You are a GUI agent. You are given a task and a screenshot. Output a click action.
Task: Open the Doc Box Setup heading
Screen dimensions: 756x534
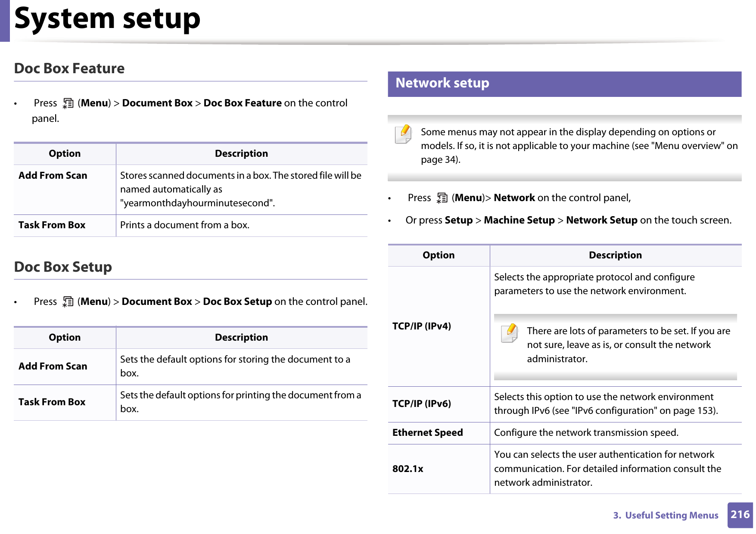62,267
